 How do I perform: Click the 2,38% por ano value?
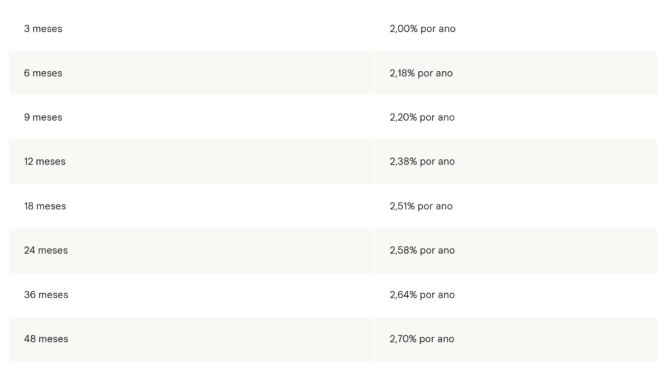coord(422,162)
